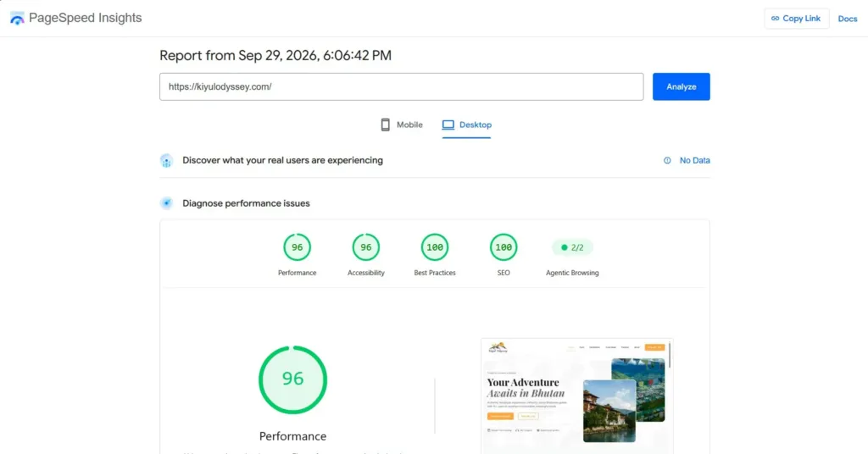Open the Bhutan website screenshot thumbnail

coord(576,396)
